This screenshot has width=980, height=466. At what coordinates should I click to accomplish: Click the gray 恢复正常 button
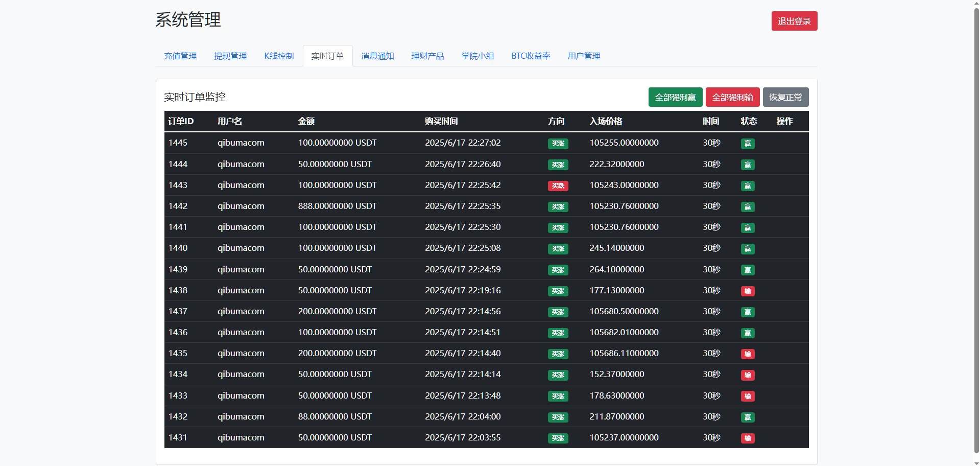coord(785,97)
